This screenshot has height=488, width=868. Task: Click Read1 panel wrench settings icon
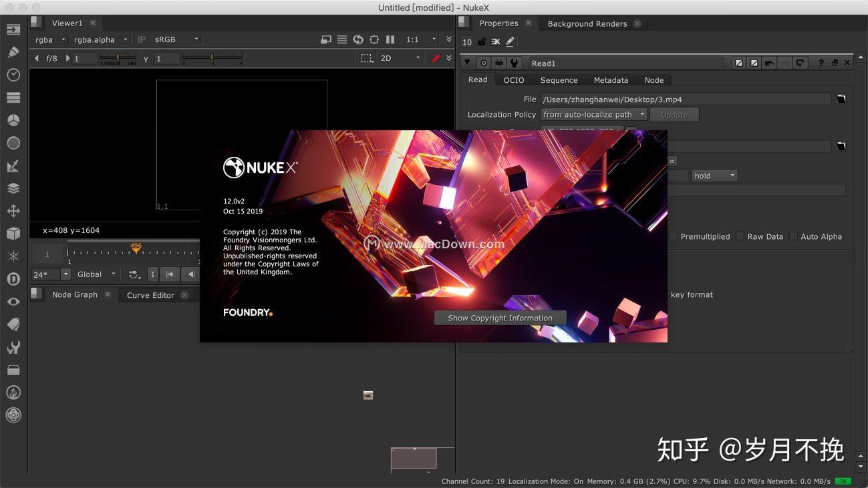[x=514, y=63]
